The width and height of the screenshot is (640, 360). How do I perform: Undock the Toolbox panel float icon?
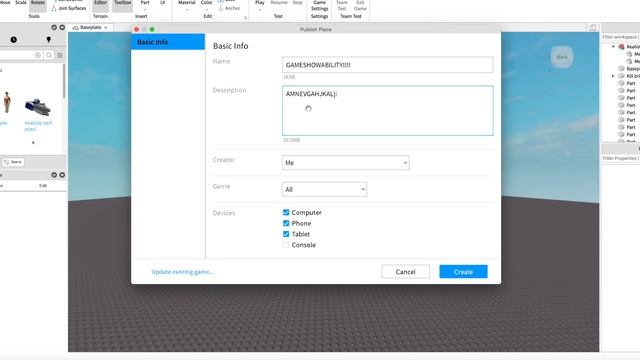[x=54, y=27]
